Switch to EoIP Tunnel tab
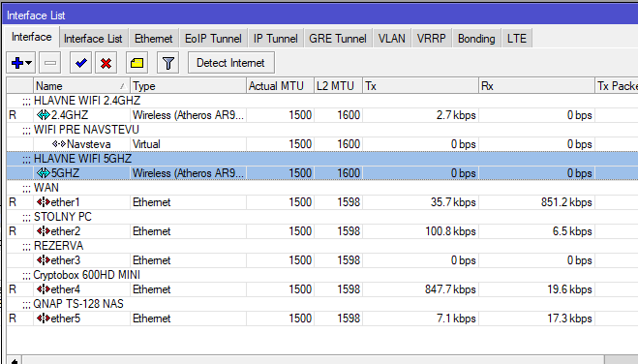Screen dimensions: 638x364 [x=213, y=39]
